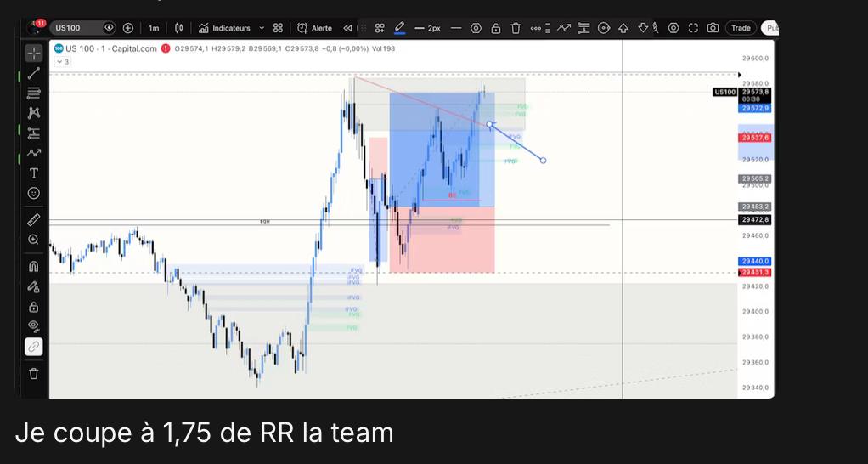This screenshot has width=868, height=464.
Task: Create an alert with Alerte button
Action: click(314, 28)
